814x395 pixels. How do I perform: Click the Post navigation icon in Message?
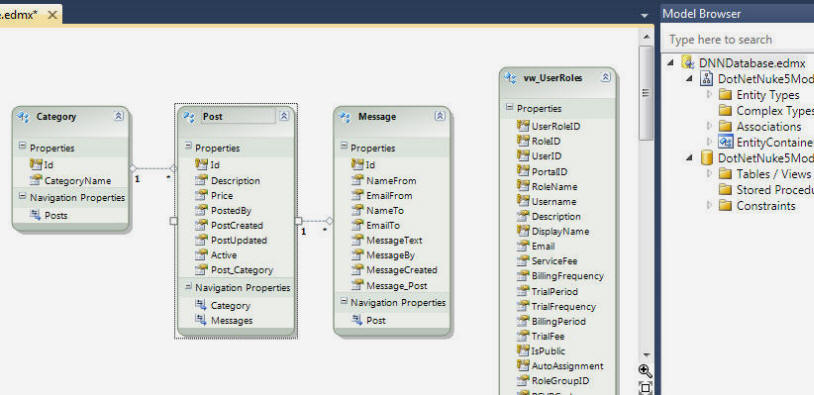coord(357,320)
